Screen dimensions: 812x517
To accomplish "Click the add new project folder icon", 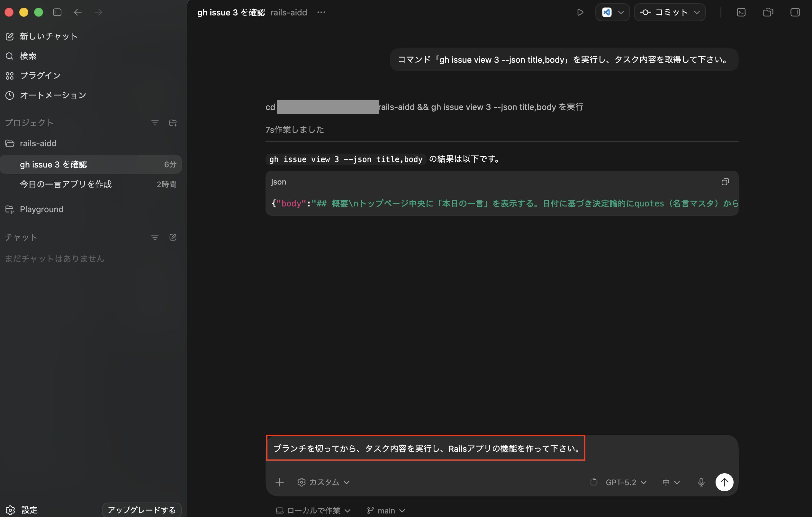I will [x=173, y=123].
